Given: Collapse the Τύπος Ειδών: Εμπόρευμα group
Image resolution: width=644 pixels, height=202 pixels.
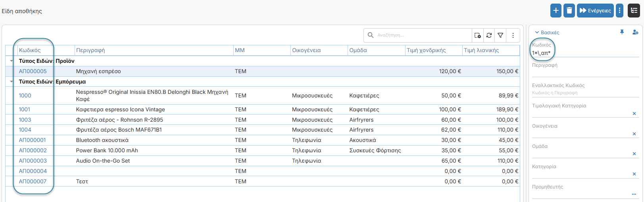Looking at the screenshot, I should [12, 82].
